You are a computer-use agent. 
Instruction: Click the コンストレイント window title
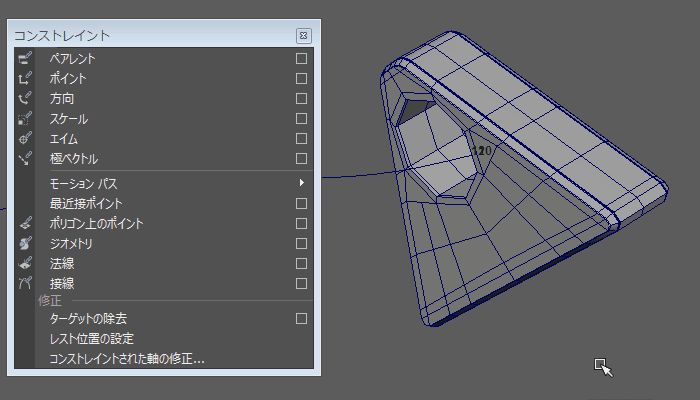click(62, 36)
